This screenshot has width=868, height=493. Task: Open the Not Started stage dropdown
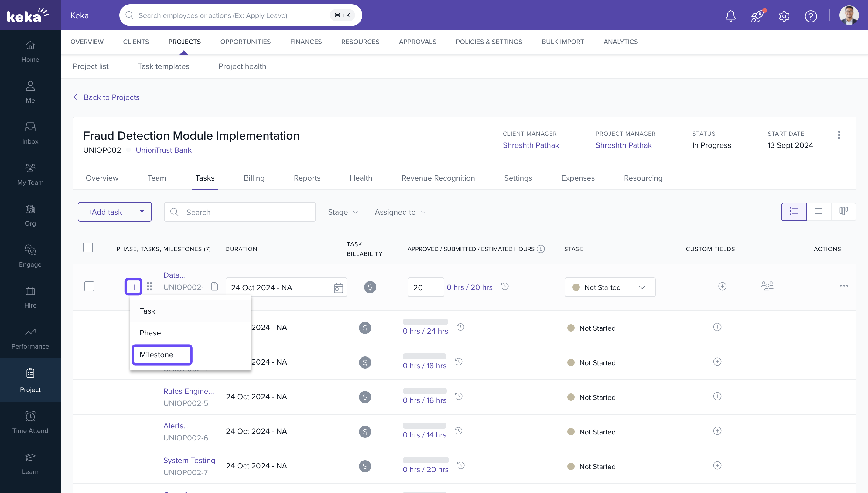[x=610, y=287]
